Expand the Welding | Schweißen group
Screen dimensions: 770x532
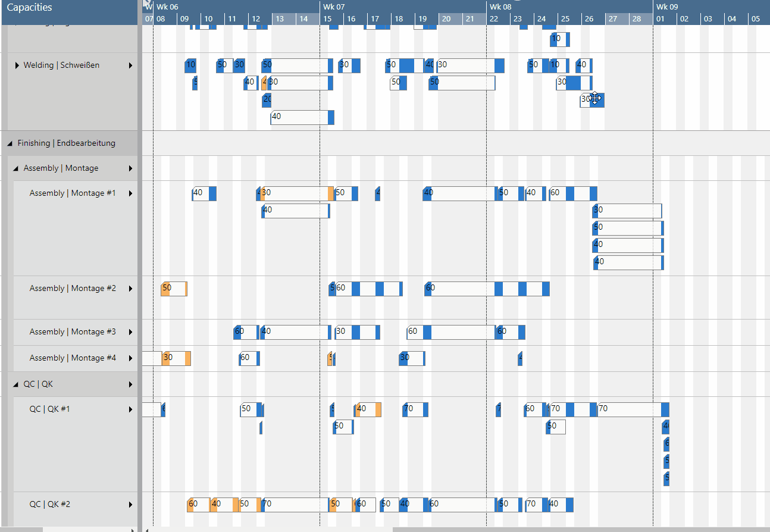click(17, 65)
